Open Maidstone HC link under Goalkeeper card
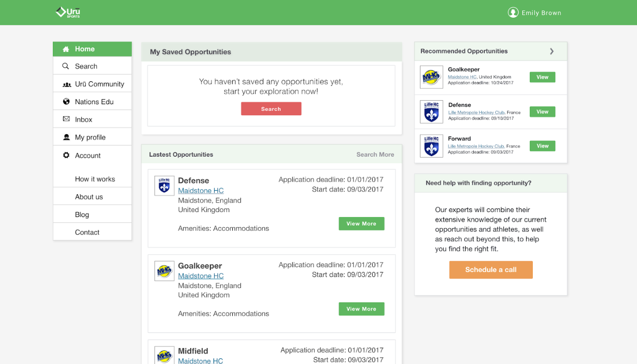 (x=201, y=276)
